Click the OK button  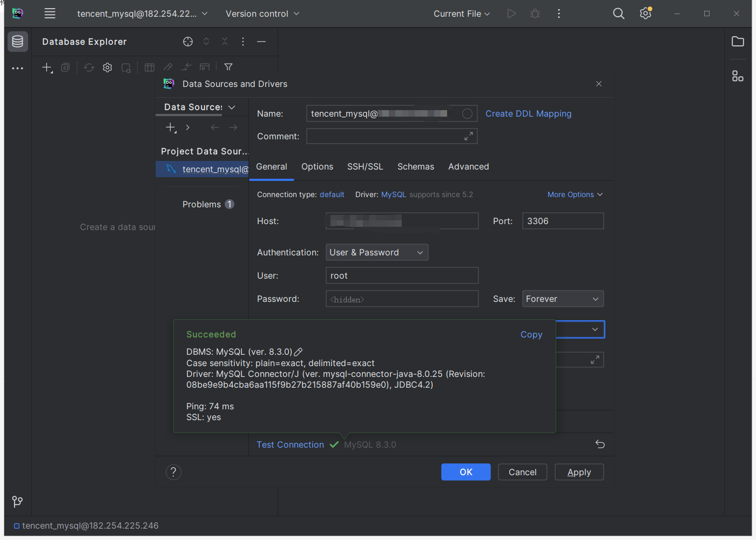[466, 472]
